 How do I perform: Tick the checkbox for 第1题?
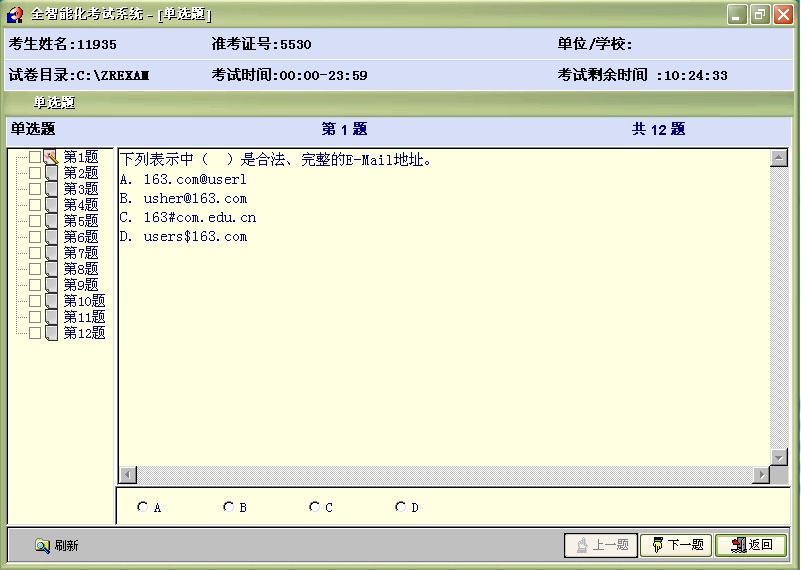pos(35,157)
